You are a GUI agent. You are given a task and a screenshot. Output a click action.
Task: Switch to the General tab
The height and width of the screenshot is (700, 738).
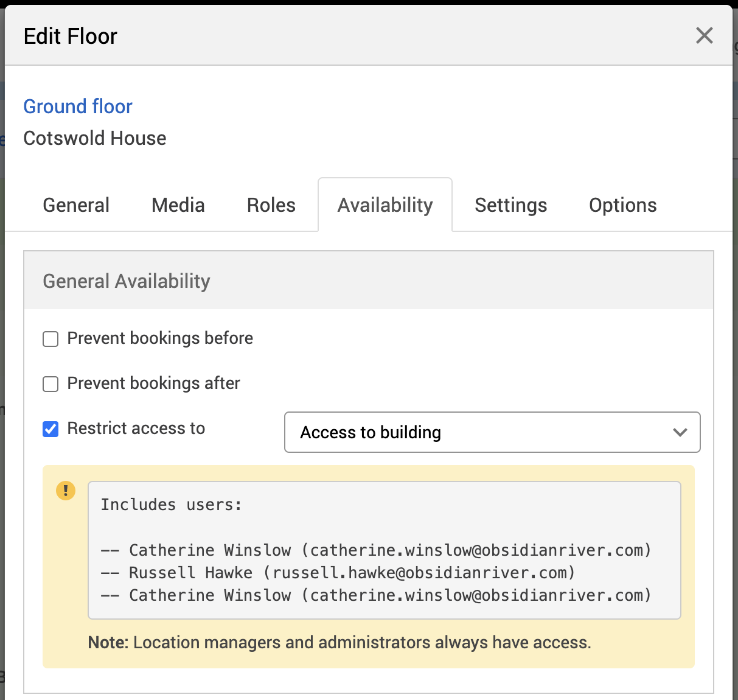coord(76,205)
